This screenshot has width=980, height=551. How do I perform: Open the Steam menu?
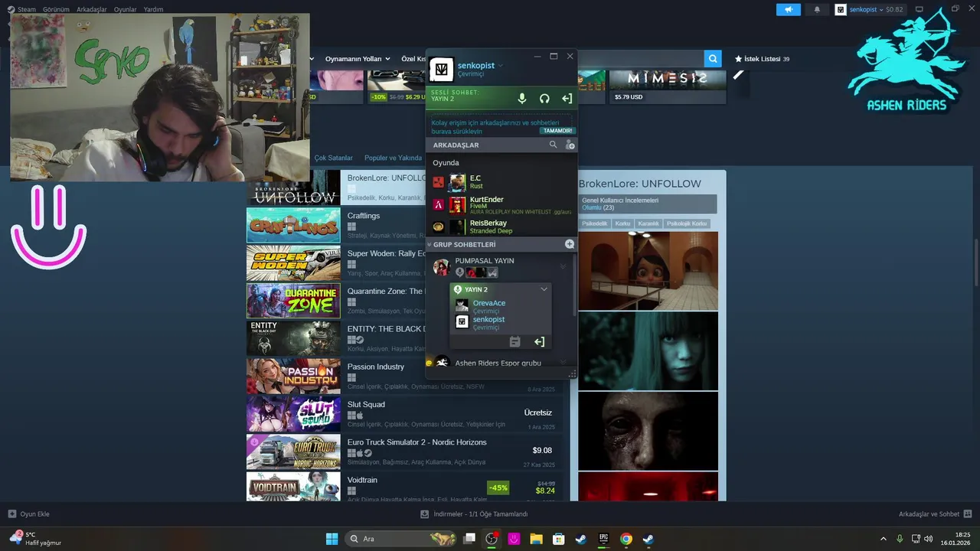coord(27,9)
